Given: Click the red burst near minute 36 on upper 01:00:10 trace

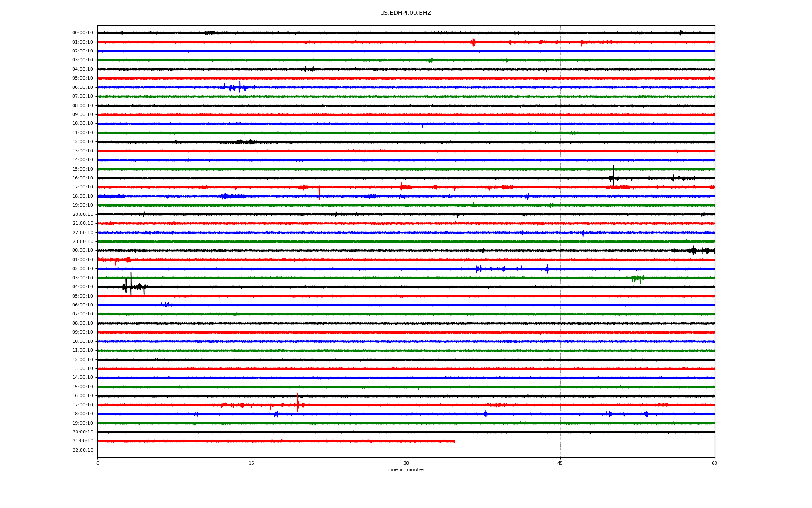Looking at the screenshot, I should [473, 42].
